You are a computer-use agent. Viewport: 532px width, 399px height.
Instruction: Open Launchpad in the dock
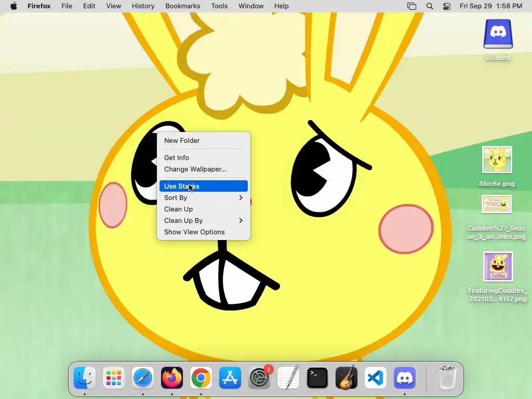click(114, 378)
